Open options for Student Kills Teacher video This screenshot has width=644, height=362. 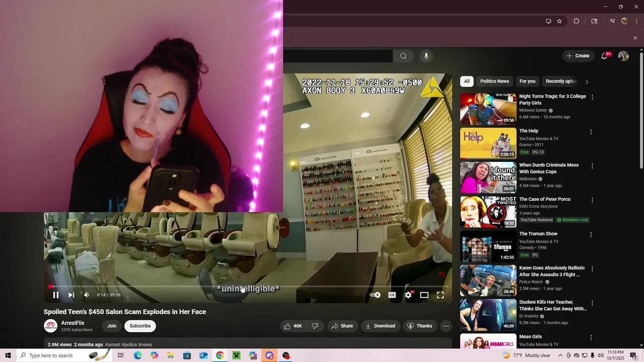(x=592, y=303)
